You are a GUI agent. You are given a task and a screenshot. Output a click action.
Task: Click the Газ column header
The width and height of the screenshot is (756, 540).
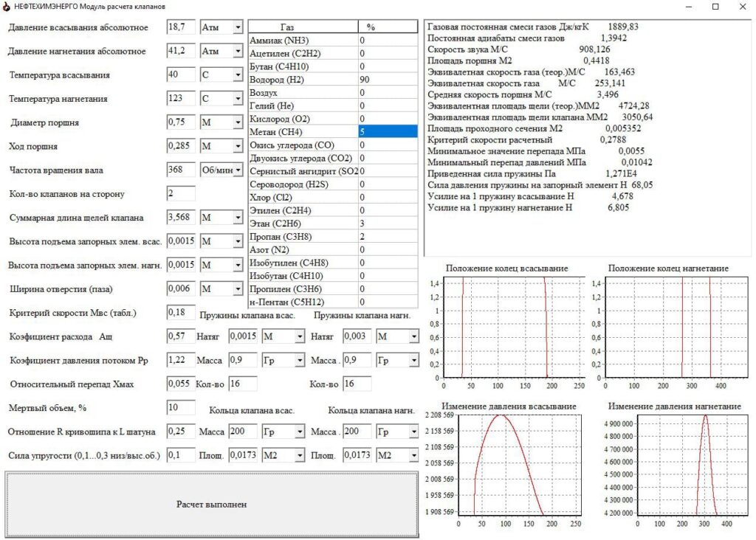click(303, 27)
